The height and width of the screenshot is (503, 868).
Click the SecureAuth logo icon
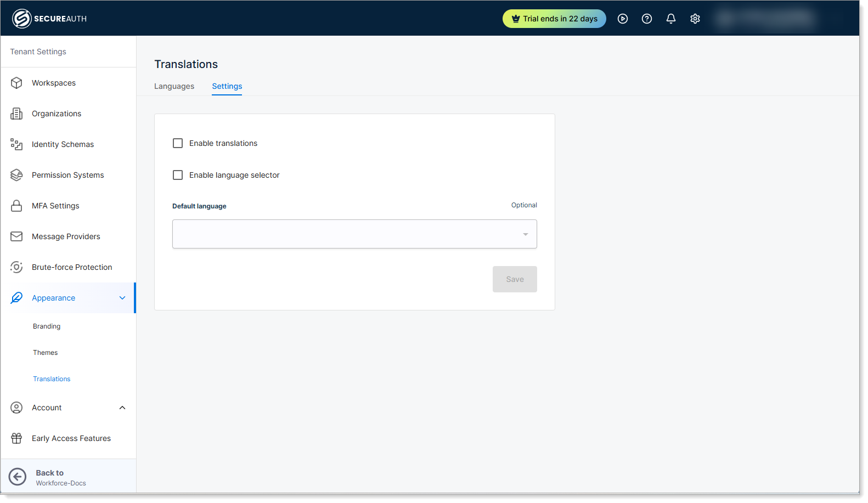21,19
